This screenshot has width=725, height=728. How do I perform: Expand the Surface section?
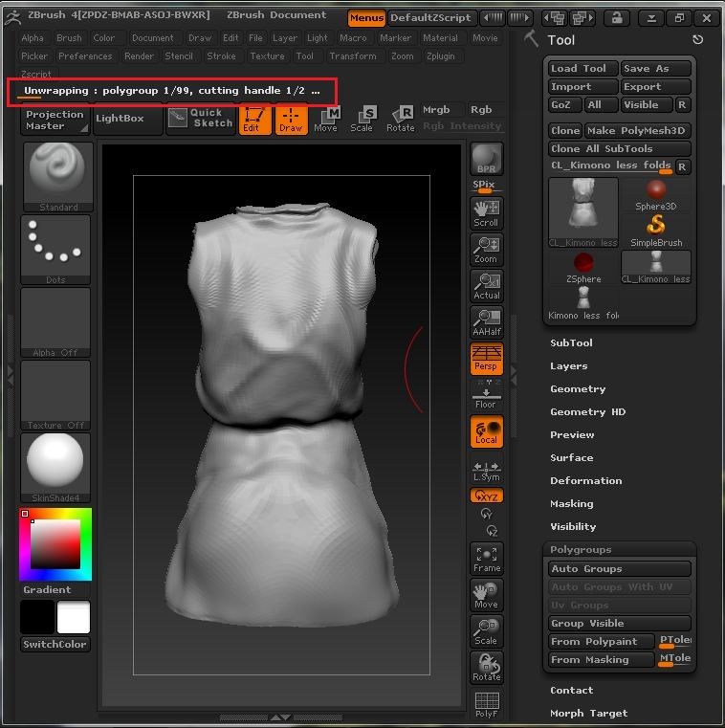pos(571,457)
